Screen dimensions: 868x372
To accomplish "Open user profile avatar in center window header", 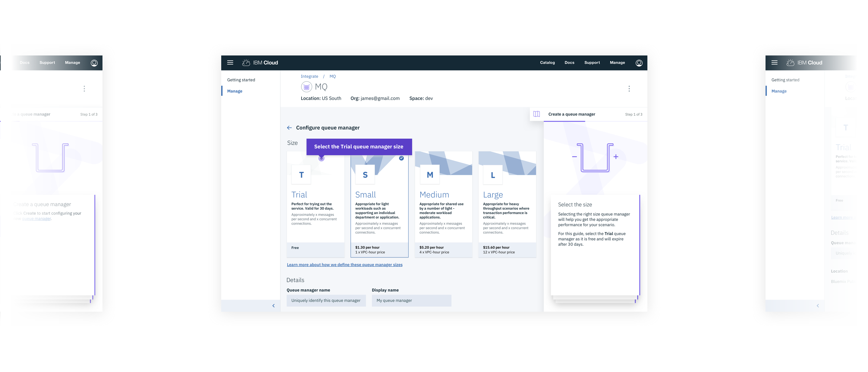I will click(x=639, y=63).
